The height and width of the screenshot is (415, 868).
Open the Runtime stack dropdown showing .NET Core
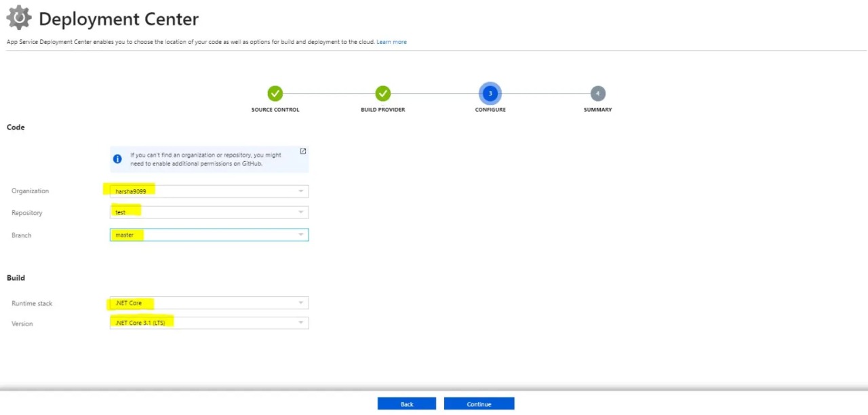tap(209, 303)
